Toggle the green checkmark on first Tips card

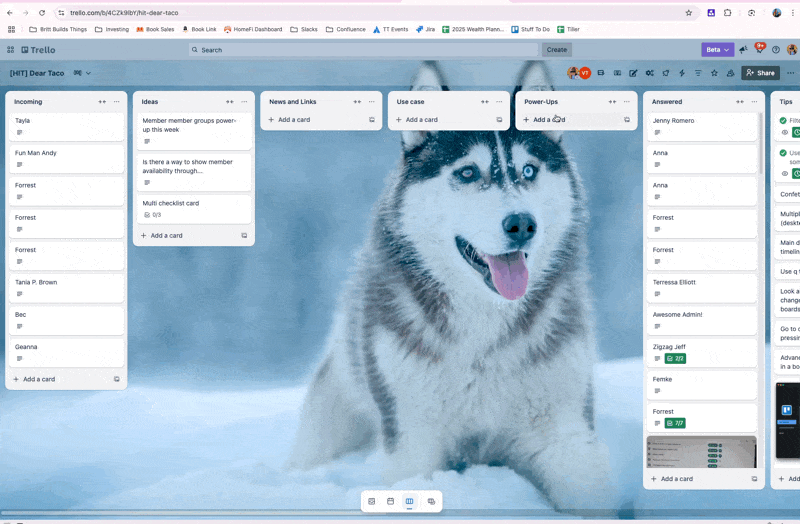pyautogui.click(x=783, y=120)
